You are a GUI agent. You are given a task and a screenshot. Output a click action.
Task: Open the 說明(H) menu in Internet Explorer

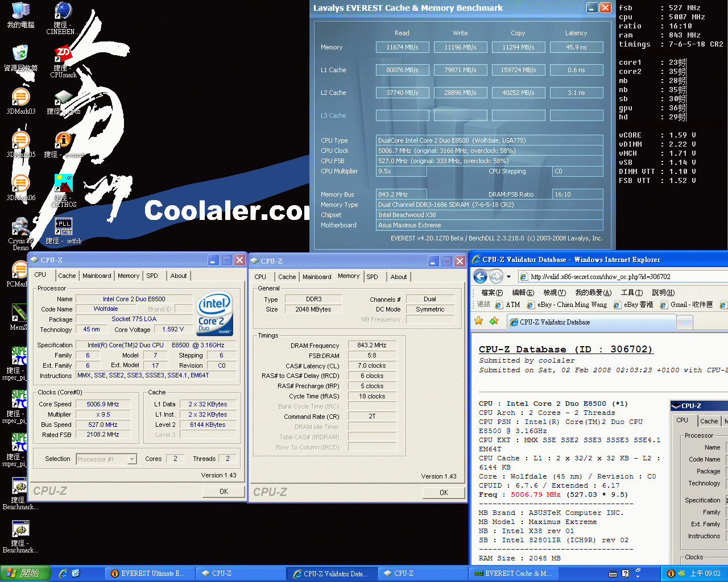(663, 293)
